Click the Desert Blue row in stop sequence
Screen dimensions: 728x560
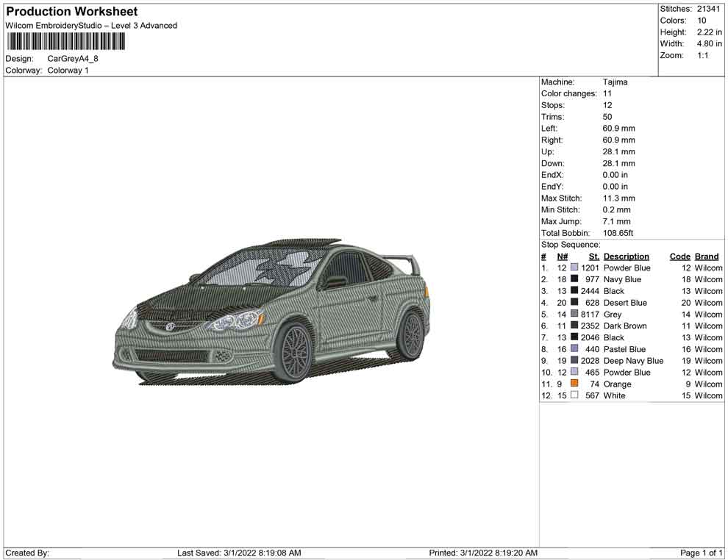[625, 303]
